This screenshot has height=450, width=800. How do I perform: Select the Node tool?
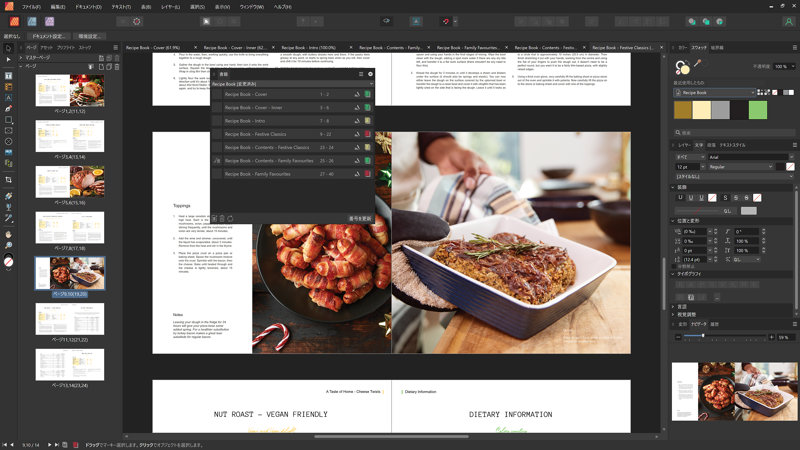coord(8,59)
